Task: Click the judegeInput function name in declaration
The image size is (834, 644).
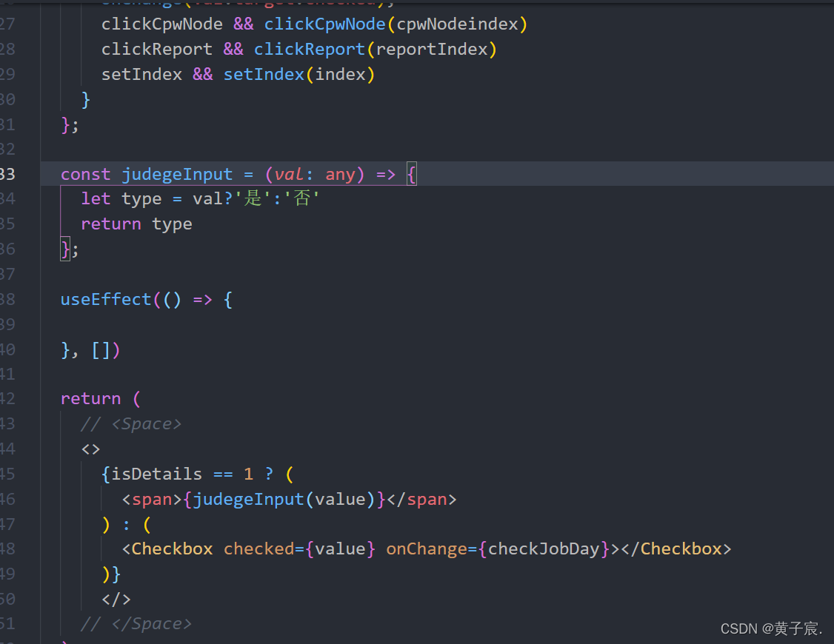Action: tap(177, 174)
